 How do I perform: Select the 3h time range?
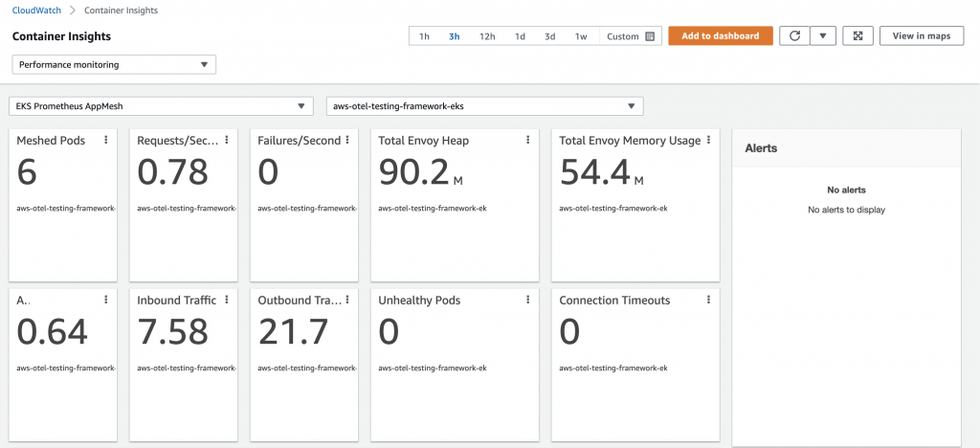pos(455,36)
